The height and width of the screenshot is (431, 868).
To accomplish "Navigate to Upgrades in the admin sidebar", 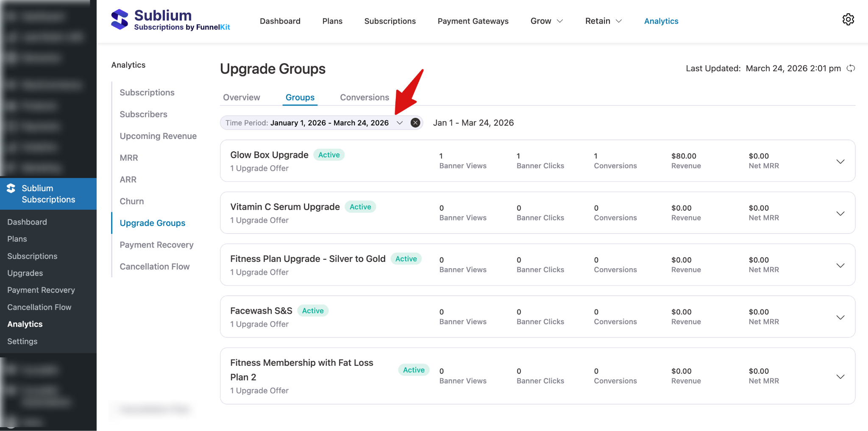I will (x=25, y=273).
